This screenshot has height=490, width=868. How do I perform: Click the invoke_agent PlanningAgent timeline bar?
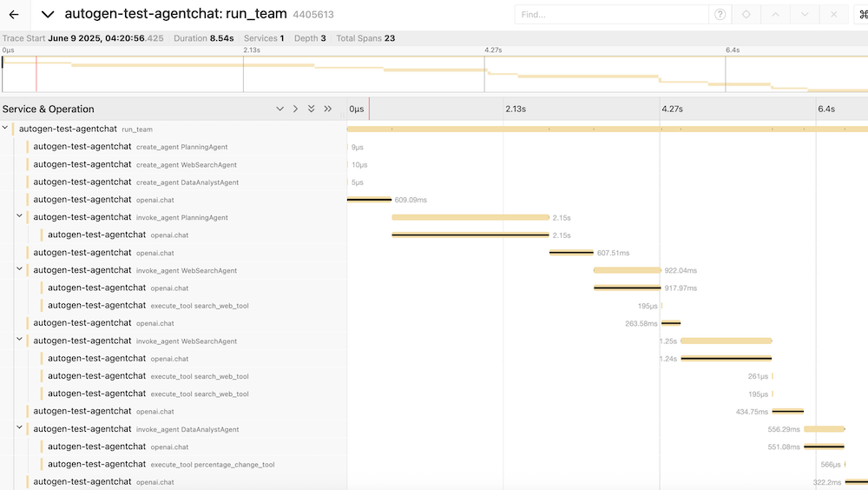coord(470,217)
